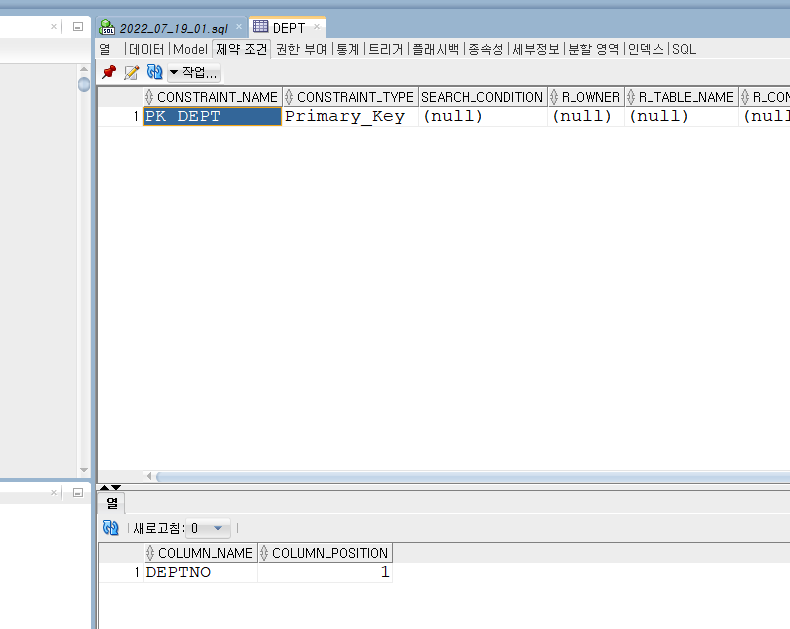Viewport: 790px width, 629px height.
Task: Click SEARCH_CONDITION column header
Action: pos(483,97)
